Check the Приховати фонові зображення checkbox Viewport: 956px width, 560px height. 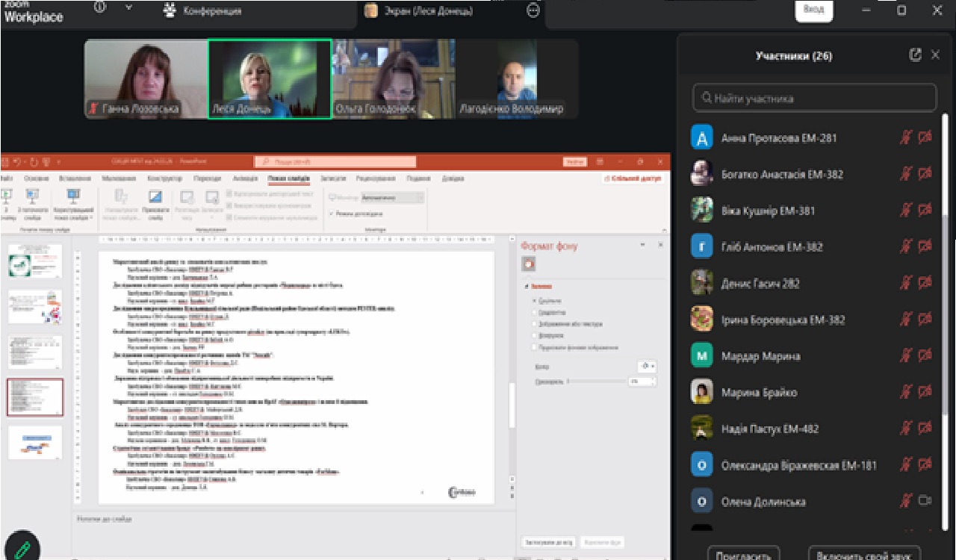tap(533, 347)
